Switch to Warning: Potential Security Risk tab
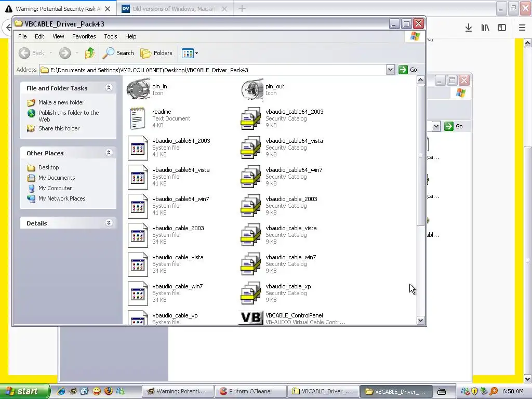The image size is (532, 399). pos(58,9)
